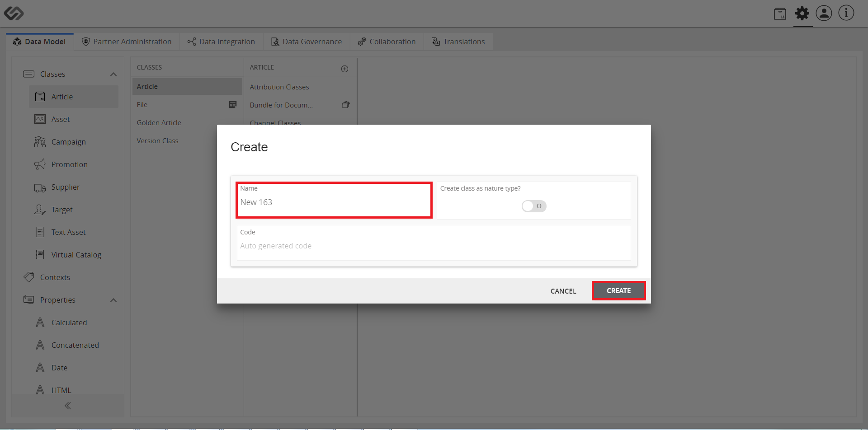Switch to Data Model tab
The image size is (868, 430).
(40, 42)
